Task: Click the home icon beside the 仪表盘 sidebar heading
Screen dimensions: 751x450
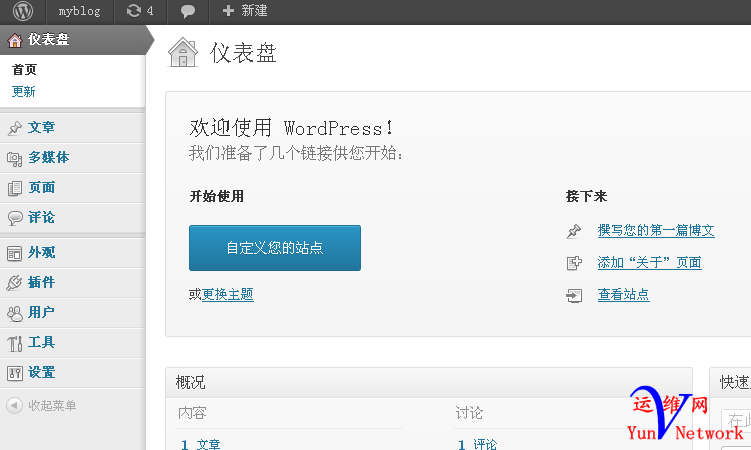Action: pos(15,40)
